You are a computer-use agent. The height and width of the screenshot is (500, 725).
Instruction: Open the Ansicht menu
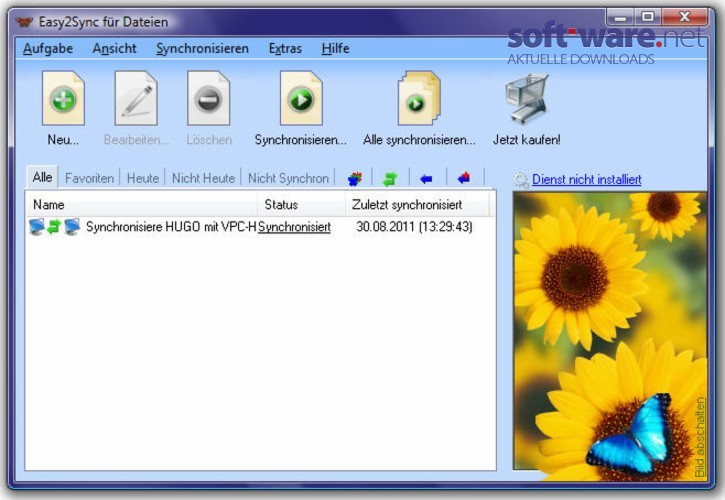pos(114,48)
